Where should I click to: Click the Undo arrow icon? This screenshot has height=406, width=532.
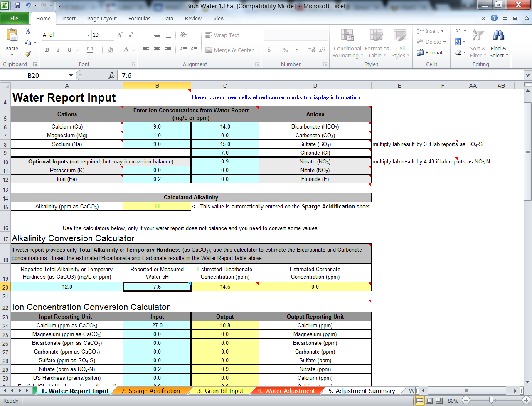coord(28,6)
